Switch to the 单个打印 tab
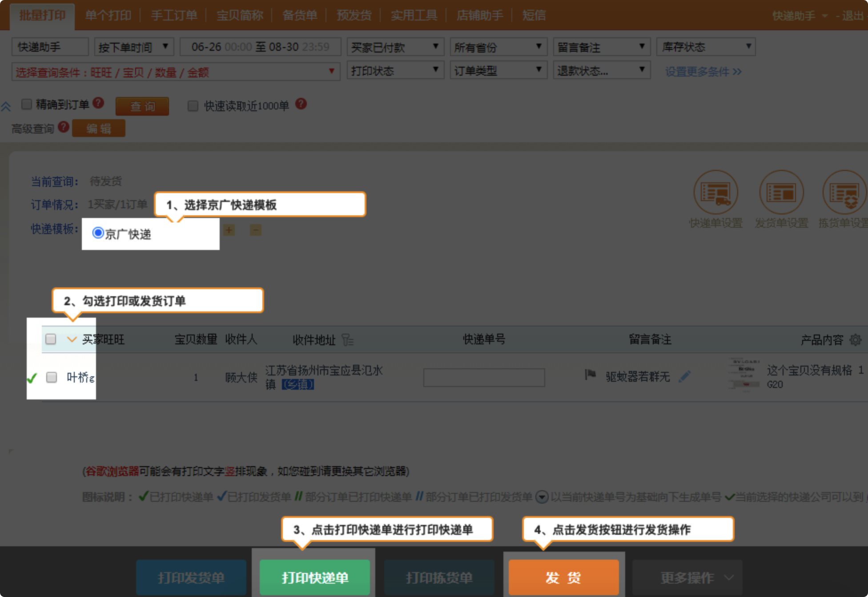The image size is (868, 597). [x=108, y=16]
